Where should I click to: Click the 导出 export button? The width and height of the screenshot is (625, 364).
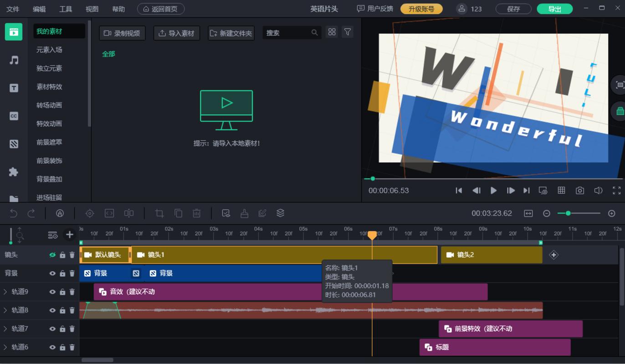coord(554,9)
